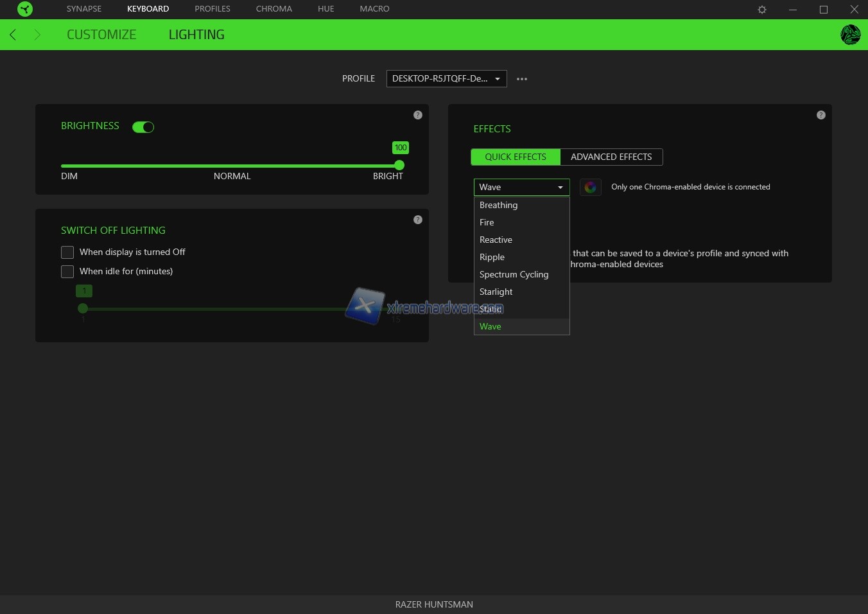Select Breathing effect from list
Image resolution: width=868 pixels, height=614 pixels.
[522, 205]
